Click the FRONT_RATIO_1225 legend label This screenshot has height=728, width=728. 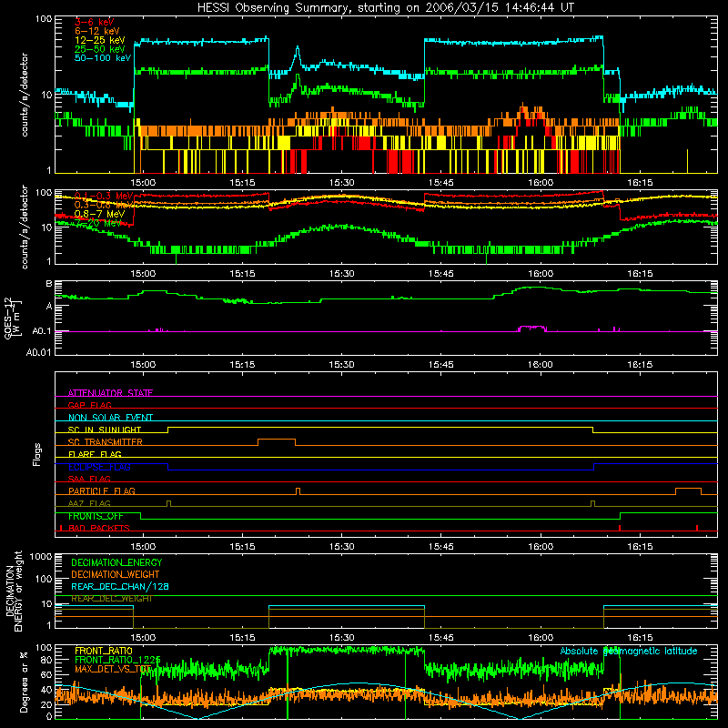(x=117, y=660)
